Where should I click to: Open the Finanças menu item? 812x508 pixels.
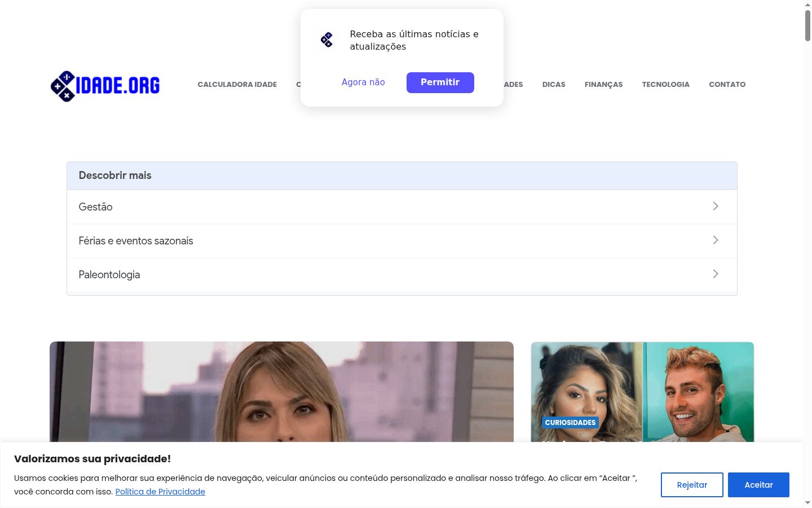(603, 84)
